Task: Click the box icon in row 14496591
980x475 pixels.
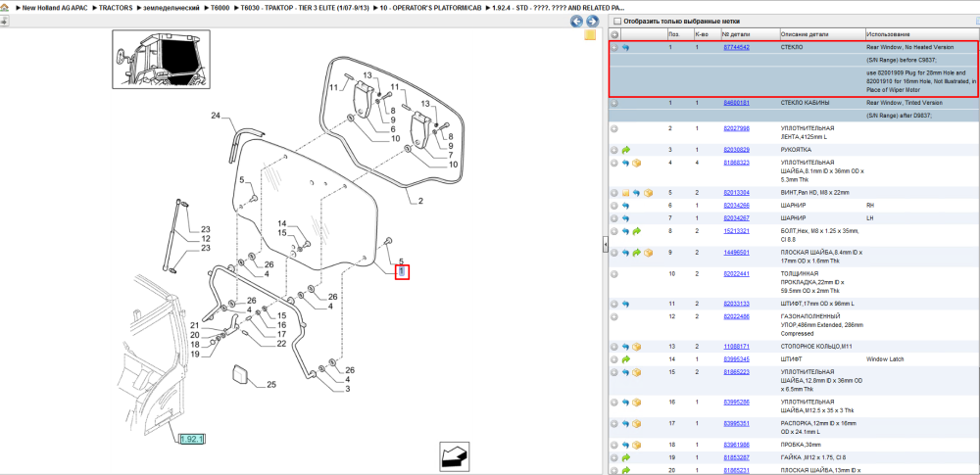Action: (x=648, y=253)
